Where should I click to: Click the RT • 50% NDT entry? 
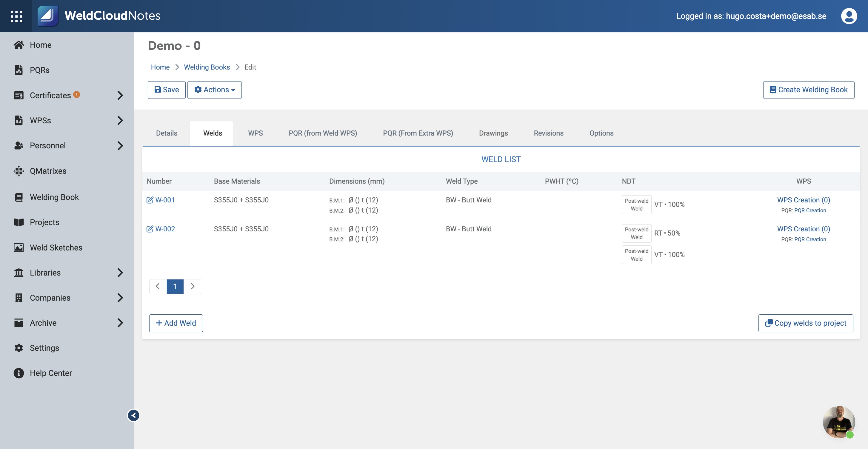point(667,233)
